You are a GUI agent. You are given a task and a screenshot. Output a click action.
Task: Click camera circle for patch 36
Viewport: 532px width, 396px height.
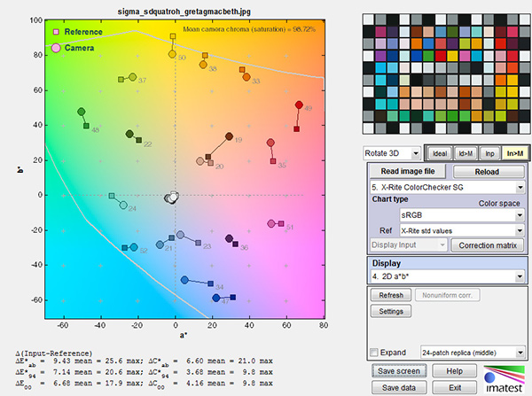tap(229, 238)
